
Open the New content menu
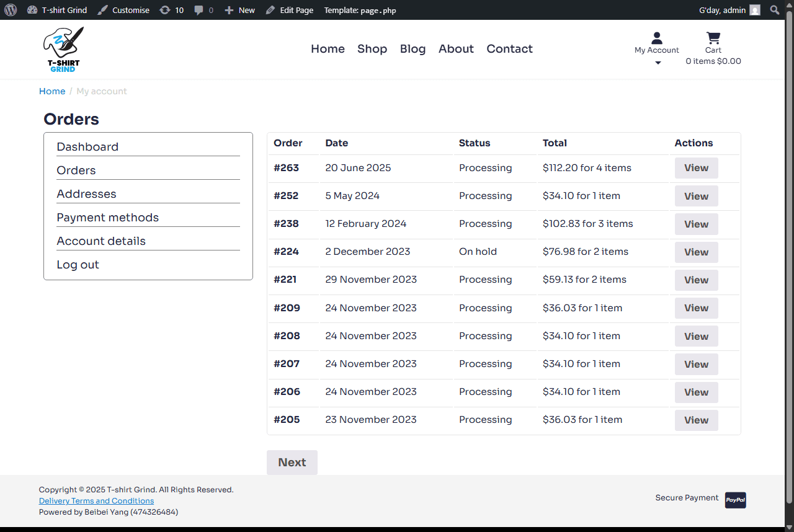[239, 10]
